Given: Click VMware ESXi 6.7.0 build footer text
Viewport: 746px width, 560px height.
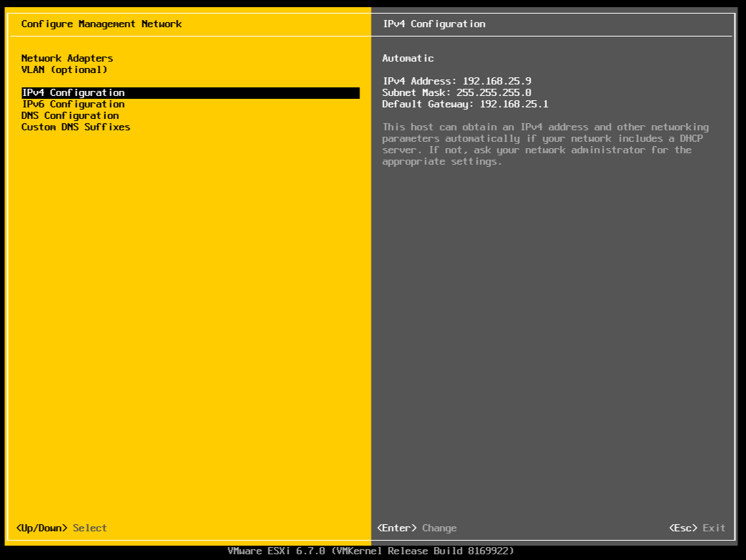Looking at the screenshot, I should click(x=371, y=551).
